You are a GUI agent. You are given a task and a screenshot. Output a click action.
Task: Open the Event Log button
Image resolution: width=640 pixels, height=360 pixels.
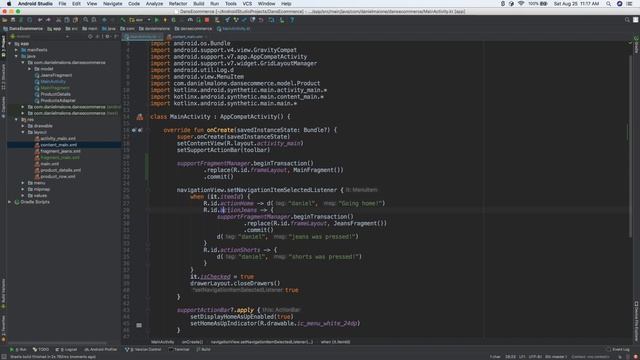pos(618,349)
